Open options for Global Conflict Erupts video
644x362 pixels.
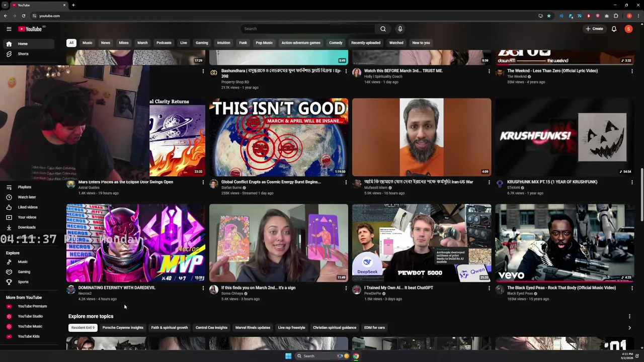click(346, 182)
